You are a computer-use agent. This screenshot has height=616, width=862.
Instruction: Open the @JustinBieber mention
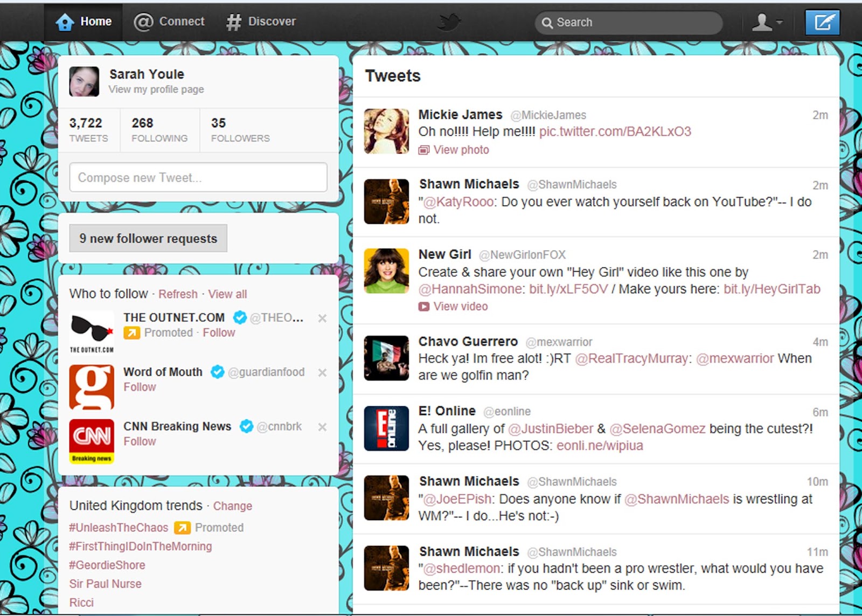551,429
